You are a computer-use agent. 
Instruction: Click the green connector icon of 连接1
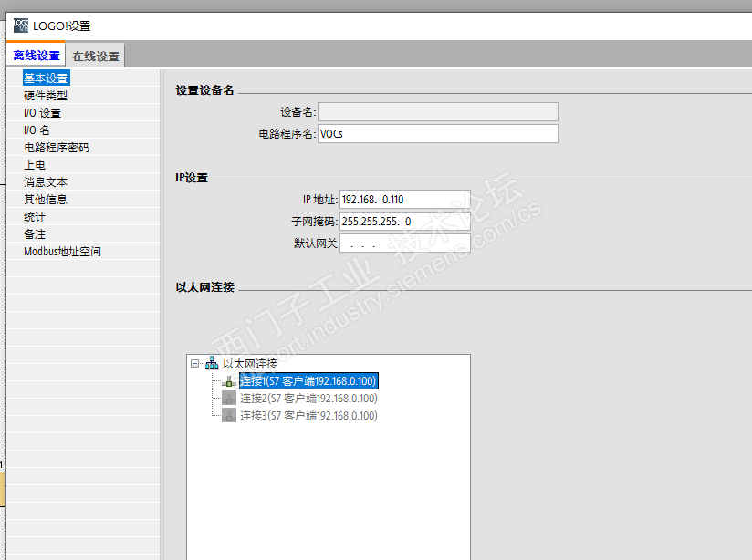[229, 381]
